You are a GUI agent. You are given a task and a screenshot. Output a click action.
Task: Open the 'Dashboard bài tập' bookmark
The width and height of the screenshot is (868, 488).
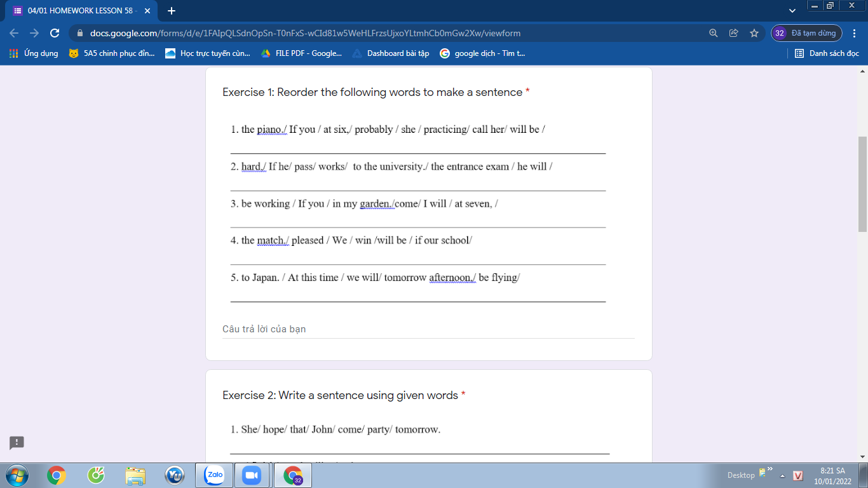coord(391,53)
